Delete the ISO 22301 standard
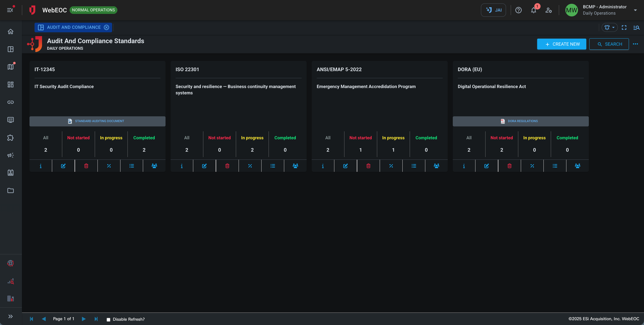The width and height of the screenshot is (644, 325). 227,166
